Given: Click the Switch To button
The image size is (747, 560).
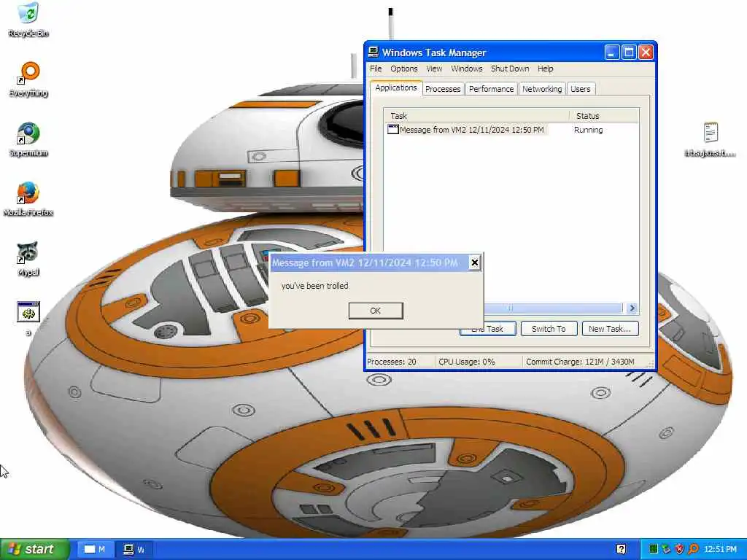Looking at the screenshot, I should pyautogui.click(x=549, y=329).
